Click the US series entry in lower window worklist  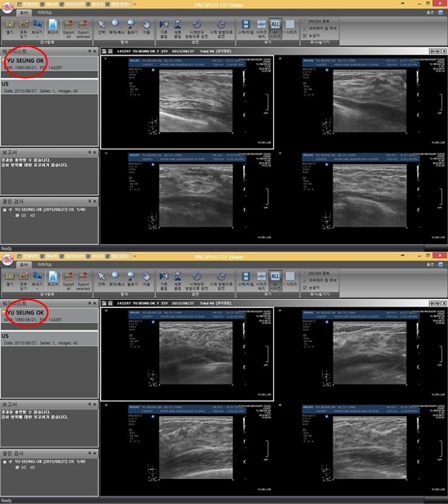(x=50, y=339)
